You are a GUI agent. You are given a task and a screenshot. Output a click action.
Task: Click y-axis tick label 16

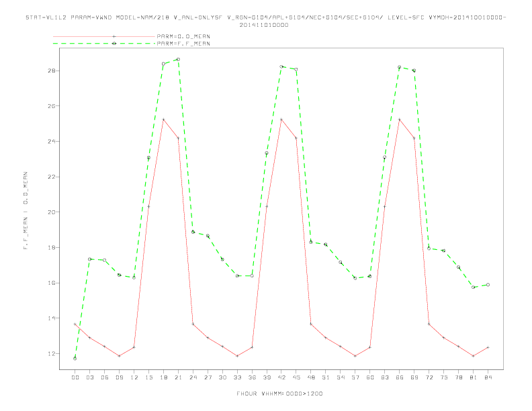pyautogui.click(x=52, y=283)
